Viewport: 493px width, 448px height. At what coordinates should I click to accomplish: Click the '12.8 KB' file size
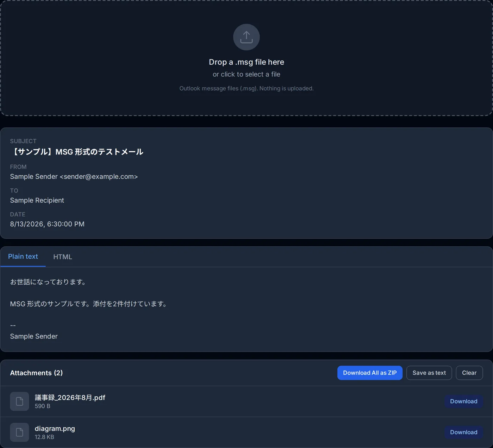(44, 437)
